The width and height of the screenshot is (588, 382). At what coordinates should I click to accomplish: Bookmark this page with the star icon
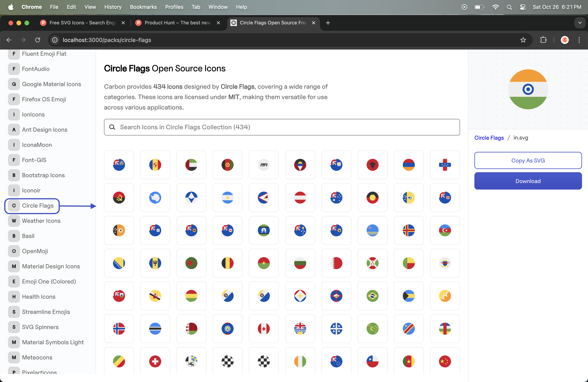(523, 40)
